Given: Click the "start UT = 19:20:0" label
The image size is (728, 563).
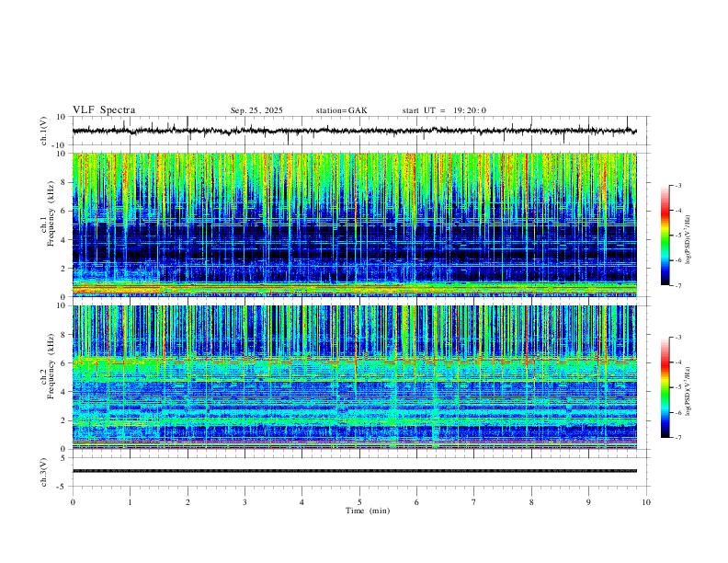Looking at the screenshot, I should click(x=444, y=110).
